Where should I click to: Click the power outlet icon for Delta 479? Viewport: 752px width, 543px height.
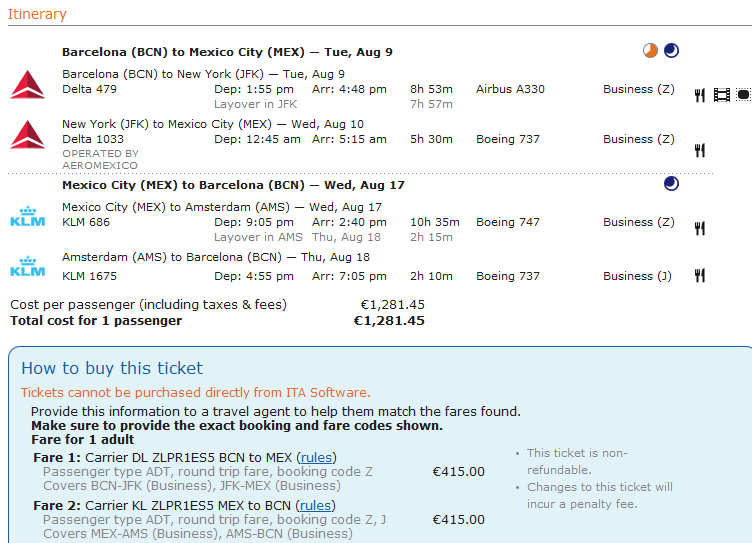click(743, 95)
